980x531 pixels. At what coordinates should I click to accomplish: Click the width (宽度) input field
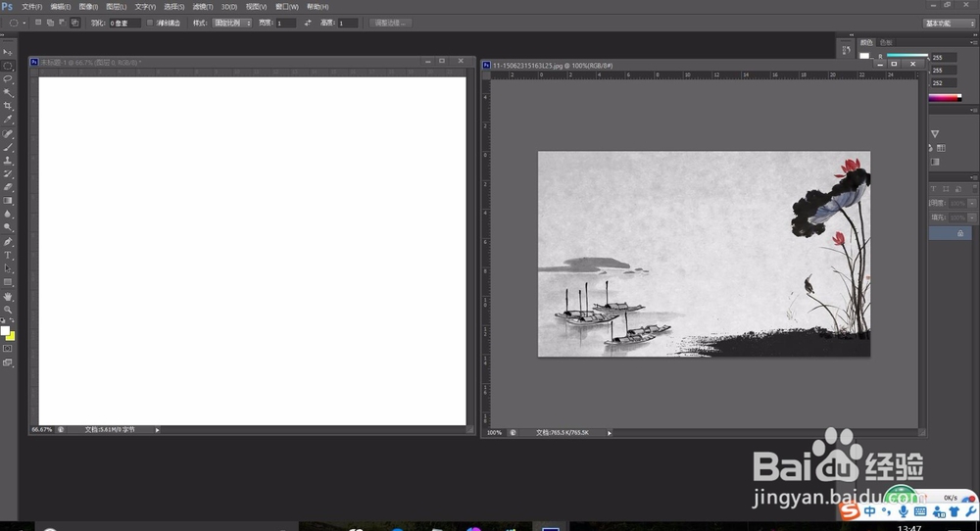coord(285,24)
